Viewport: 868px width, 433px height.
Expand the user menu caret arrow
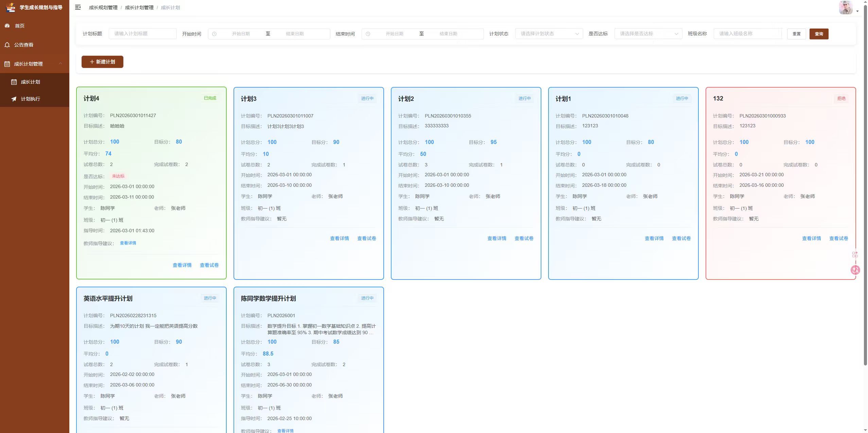[857, 11]
